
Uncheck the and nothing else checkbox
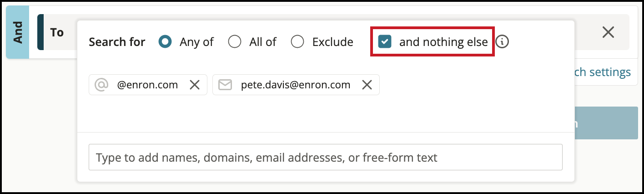[x=385, y=42]
